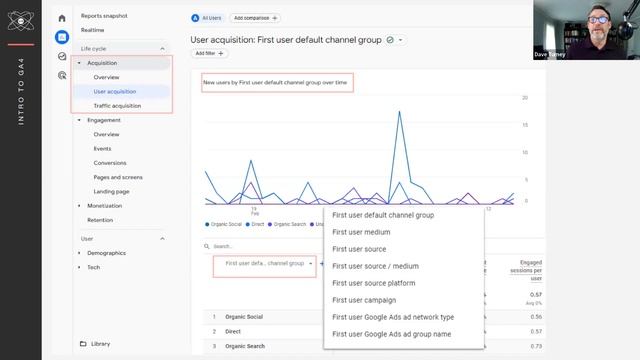The width and height of the screenshot is (640, 360).
Task: Open Landing page report
Action: 111,191
